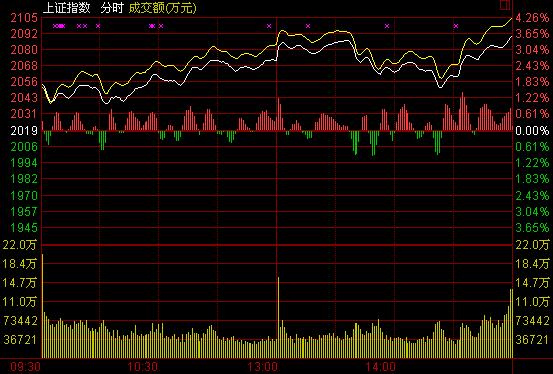Click the magenta info marker near 13:00
Screen dimensions: 553x374
pyautogui.click(x=269, y=26)
